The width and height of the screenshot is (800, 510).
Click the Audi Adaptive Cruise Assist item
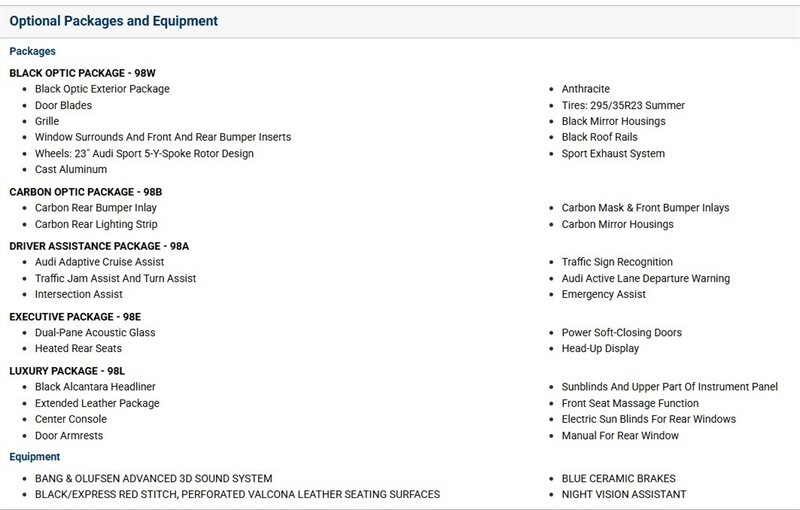[99, 262]
